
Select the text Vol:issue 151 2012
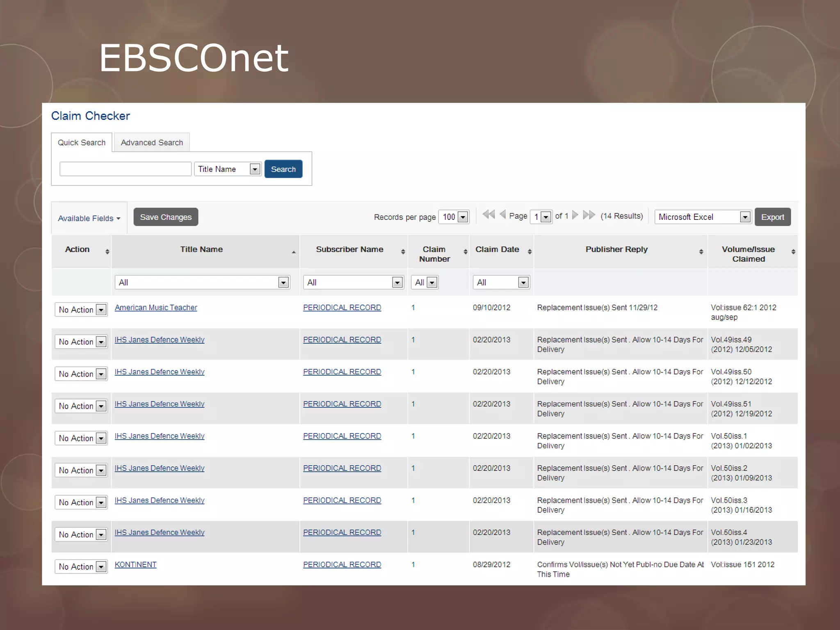(x=742, y=564)
